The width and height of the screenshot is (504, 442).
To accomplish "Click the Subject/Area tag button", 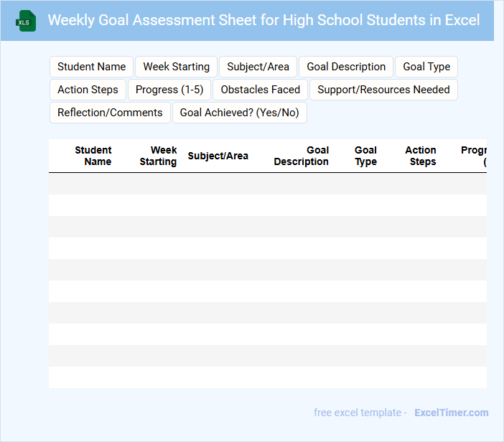I will click(x=258, y=67).
